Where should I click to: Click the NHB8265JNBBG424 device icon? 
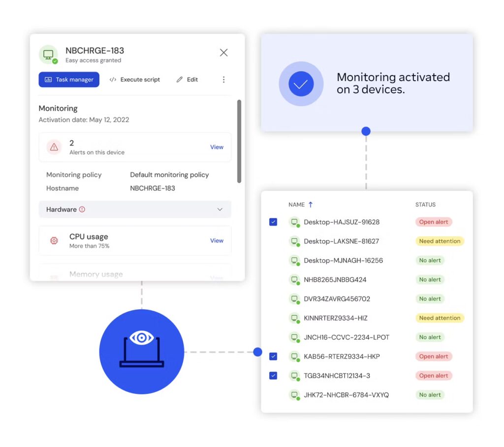[294, 280]
